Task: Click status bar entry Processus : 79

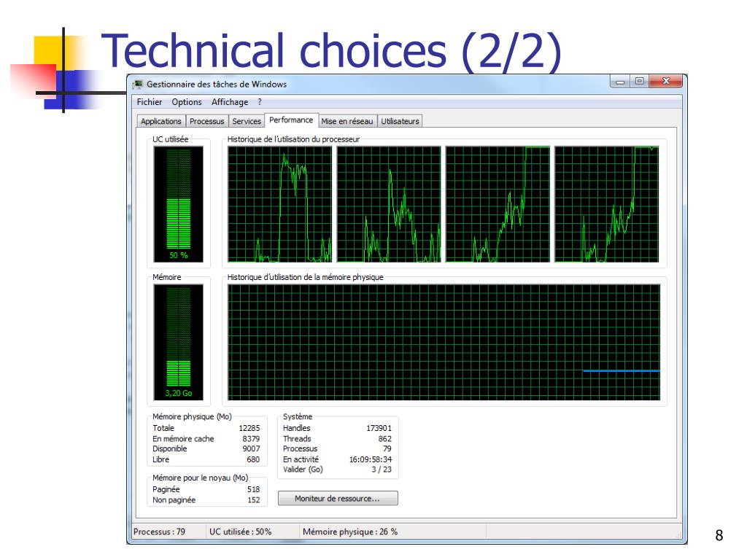Action: point(159,532)
